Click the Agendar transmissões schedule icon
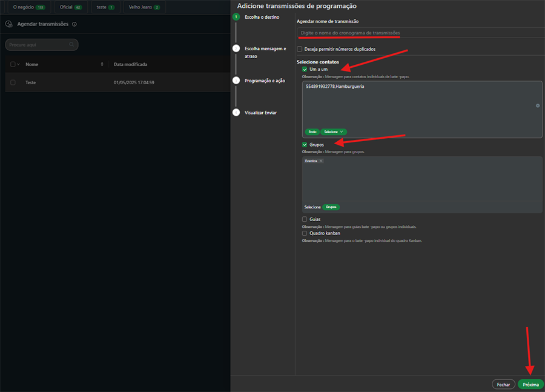 (9, 24)
